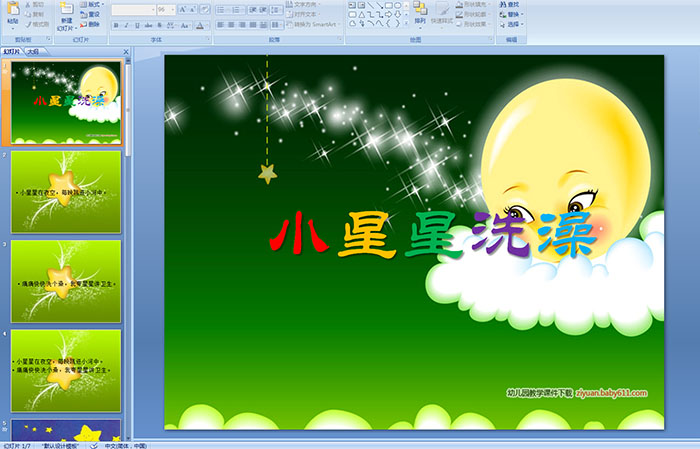
Task: Expand the Replace (替换) dropdown
Action: pyautogui.click(x=523, y=15)
